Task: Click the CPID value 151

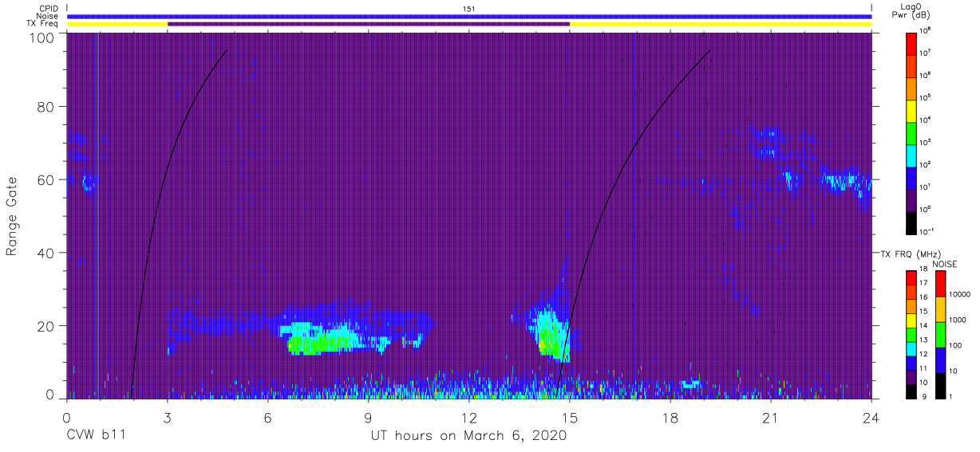Action: tap(469, 8)
